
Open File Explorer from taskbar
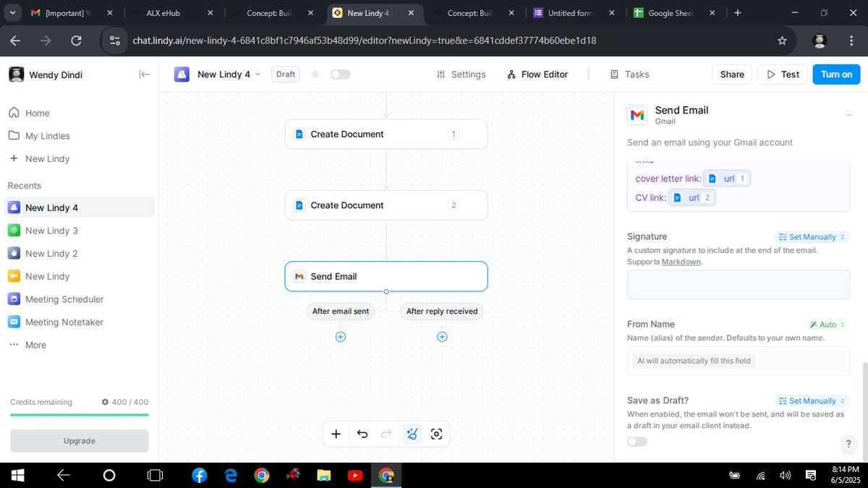[323, 475]
